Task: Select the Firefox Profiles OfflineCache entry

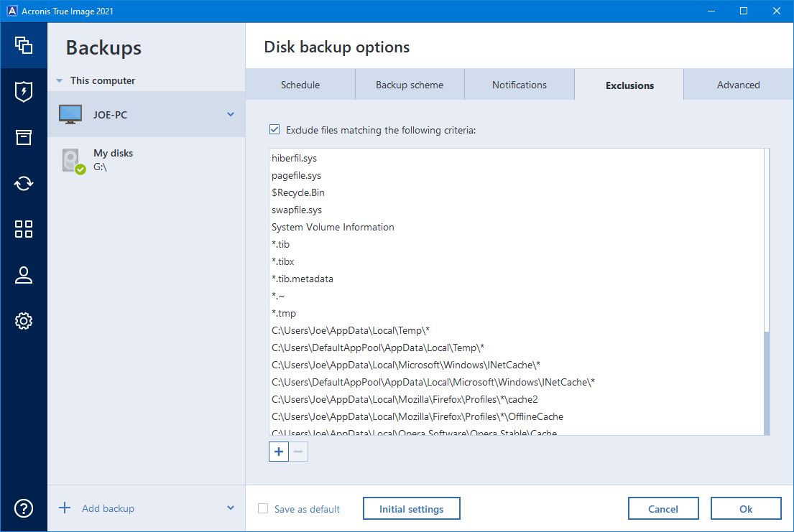Action: 517,416
